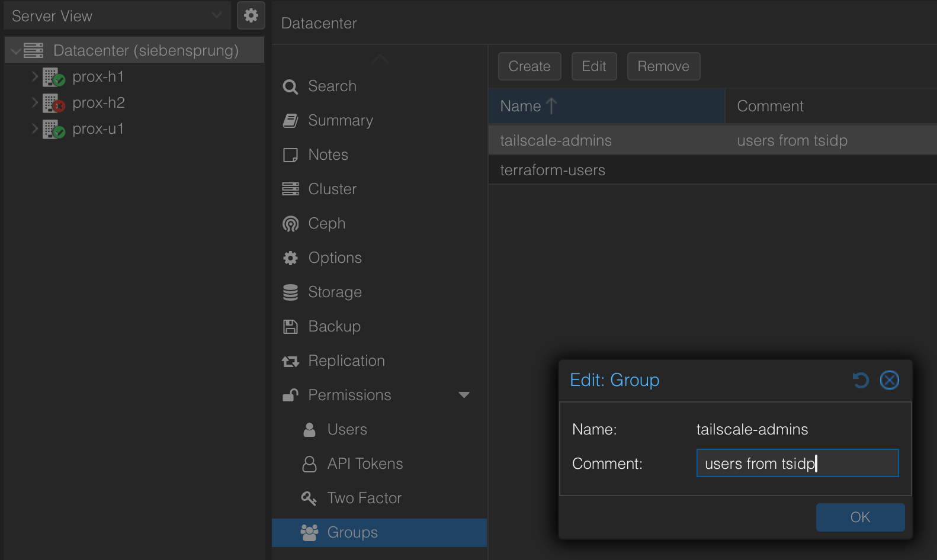Reset the Edit: Group dialog form
The width and height of the screenshot is (937, 560).
pyautogui.click(x=861, y=380)
